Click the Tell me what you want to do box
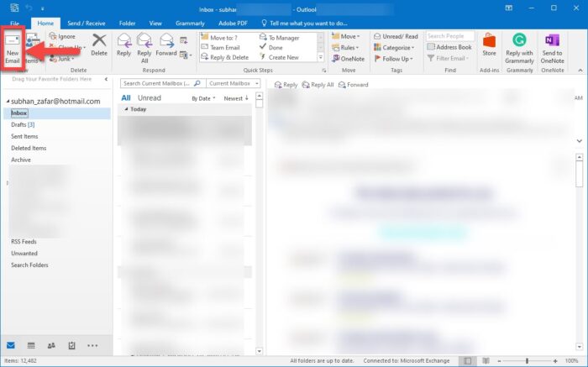This screenshot has width=588, height=367. click(x=304, y=24)
